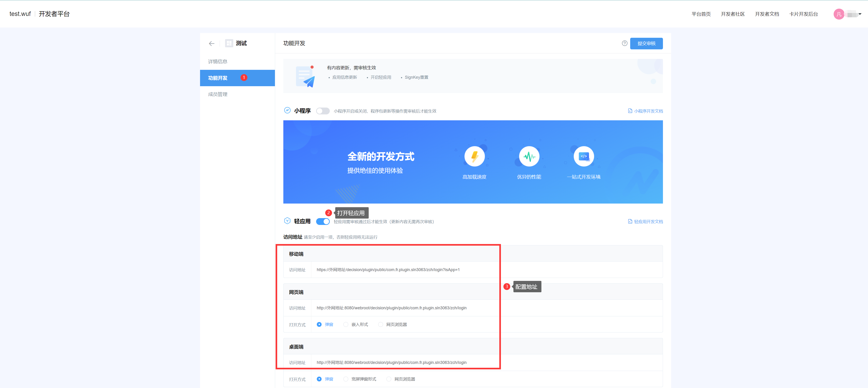Click the help question mark icon
This screenshot has width=868, height=388.
point(624,43)
